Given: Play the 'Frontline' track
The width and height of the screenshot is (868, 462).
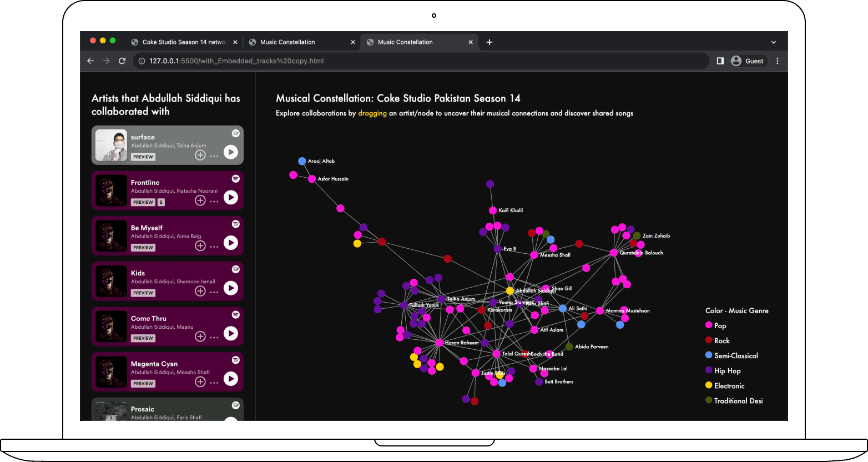Looking at the screenshot, I should tap(231, 197).
